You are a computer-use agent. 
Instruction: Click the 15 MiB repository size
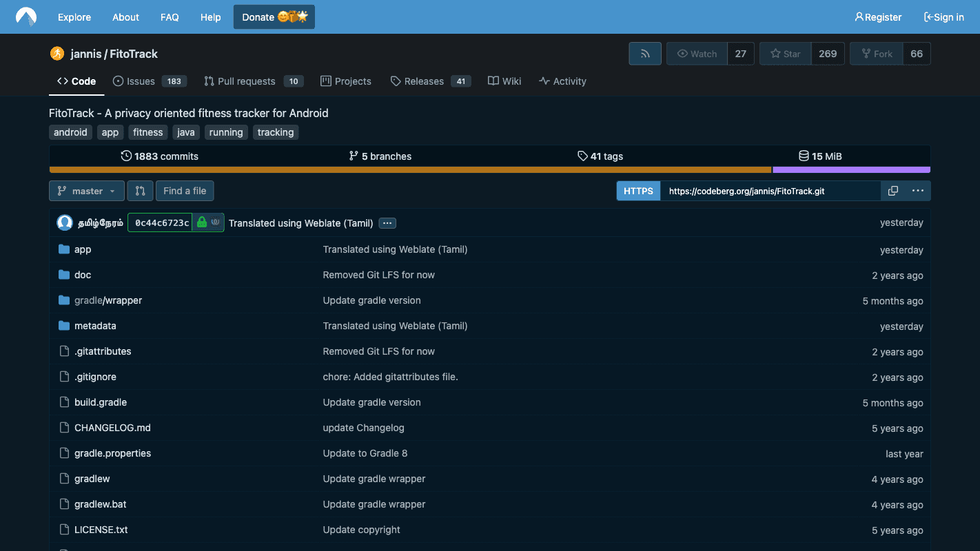point(820,156)
